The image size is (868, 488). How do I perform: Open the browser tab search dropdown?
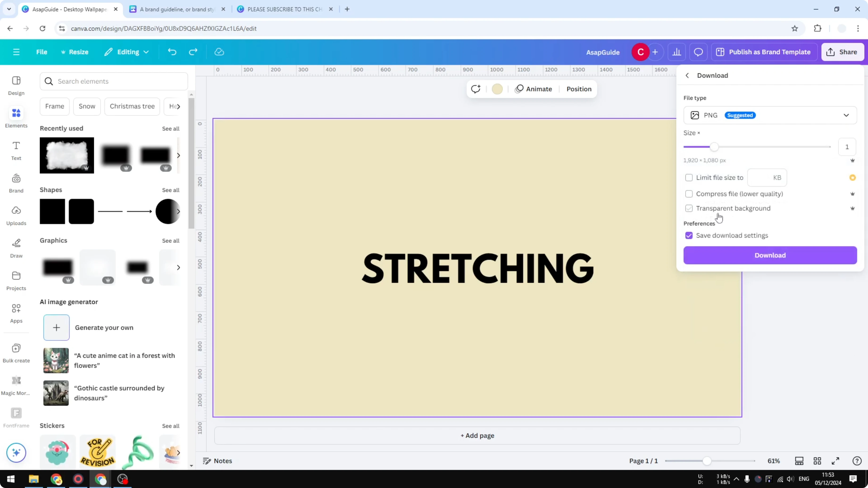pyautogui.click(x=9, y=9)
